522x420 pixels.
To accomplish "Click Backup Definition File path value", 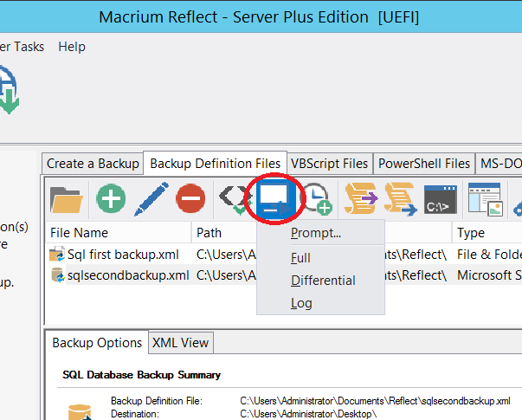I will click(375, 401).
